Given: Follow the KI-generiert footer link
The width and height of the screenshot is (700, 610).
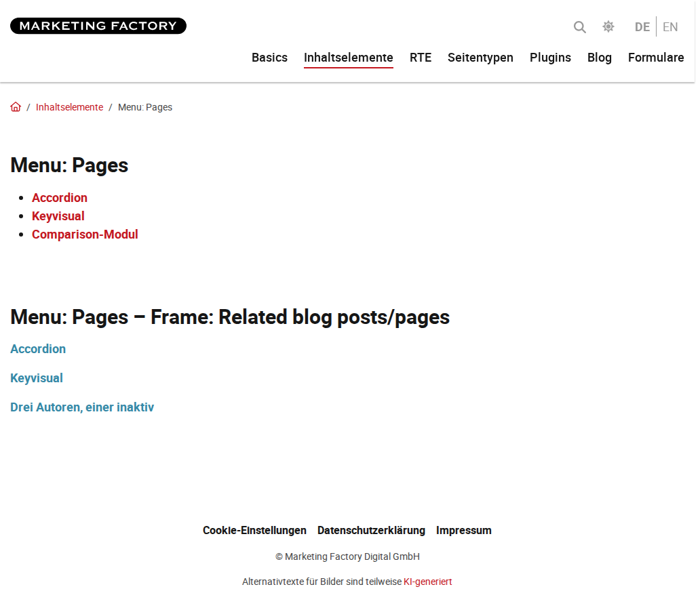Looking at the screenshot, I should click(428, 582).
